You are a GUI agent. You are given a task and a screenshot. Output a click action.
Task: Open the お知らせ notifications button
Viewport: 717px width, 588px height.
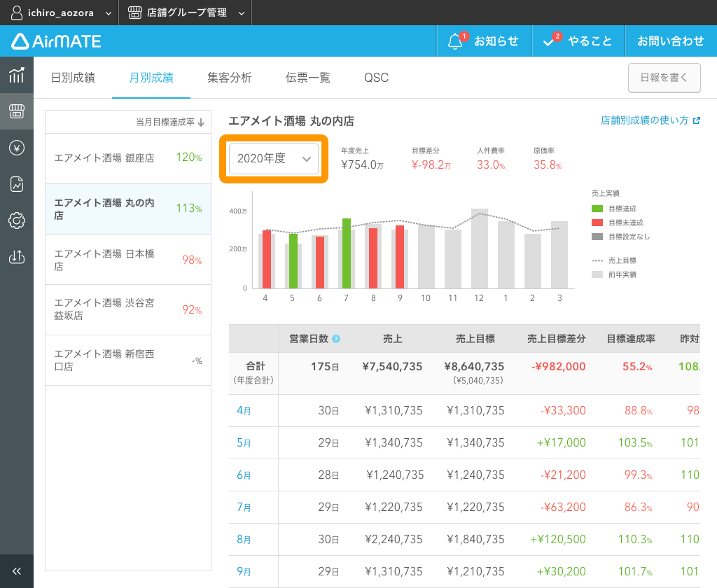[x=485, y=41]
